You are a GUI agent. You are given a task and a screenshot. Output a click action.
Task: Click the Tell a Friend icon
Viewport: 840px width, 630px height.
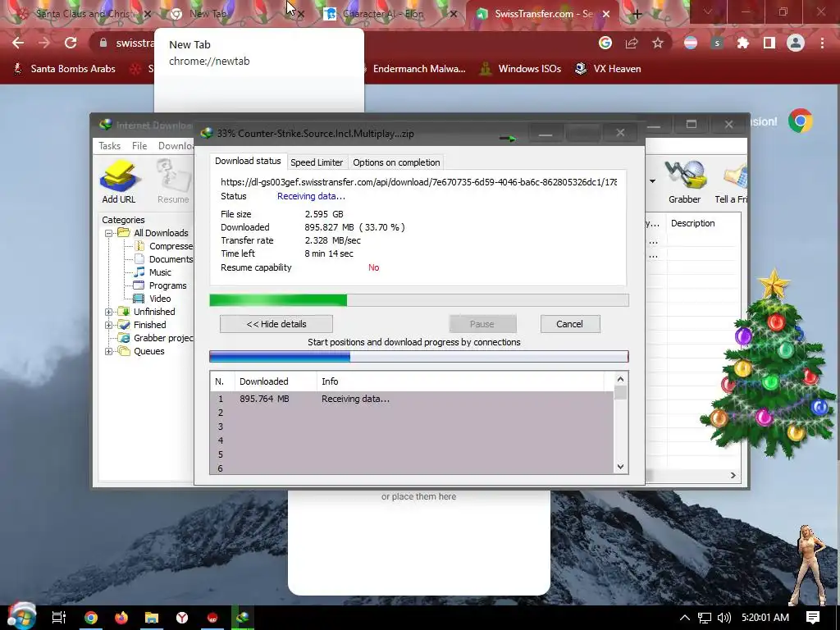coord(731,180)
